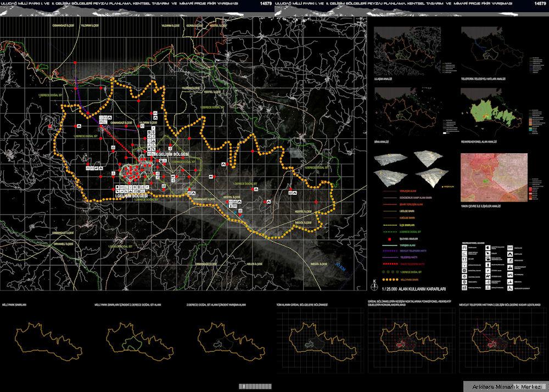Click the red square İşlevsel Objeler symbol

(x=390, y=239)
